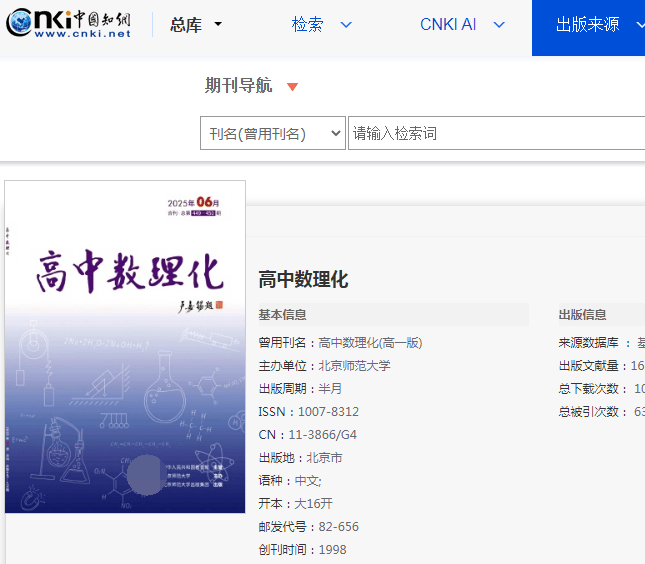Click the former title 高中数理化(高一版)
Viewport: 645px width, 564px height.
click(x=370, y=343)
